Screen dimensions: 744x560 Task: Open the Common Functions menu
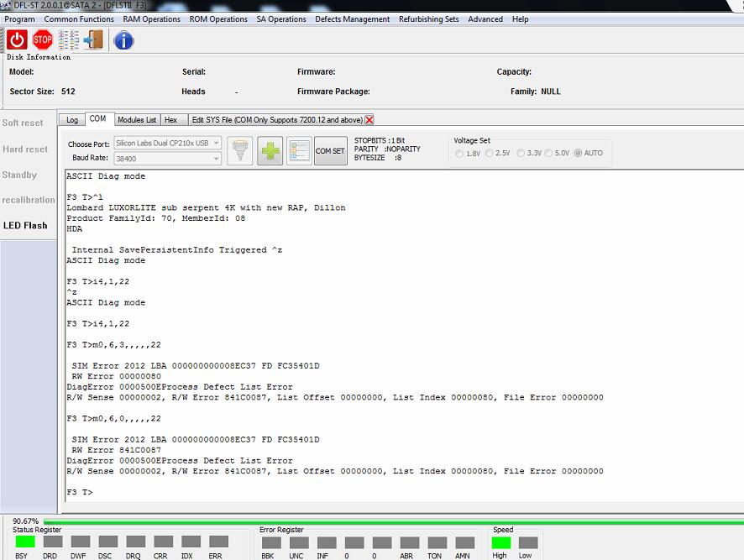pyautogui.click(x=79, y=19)
